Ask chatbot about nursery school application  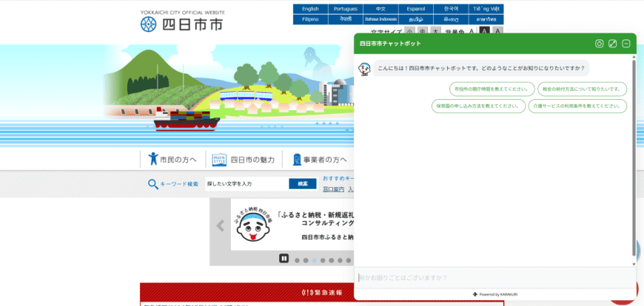pyautogui.click(x=478, y=106)
